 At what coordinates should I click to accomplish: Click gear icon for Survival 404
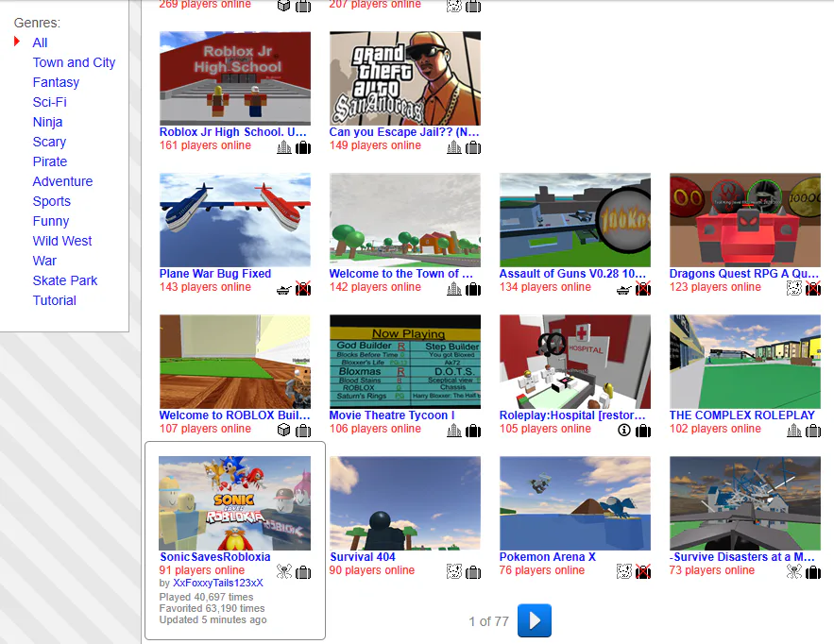(473, 571)
